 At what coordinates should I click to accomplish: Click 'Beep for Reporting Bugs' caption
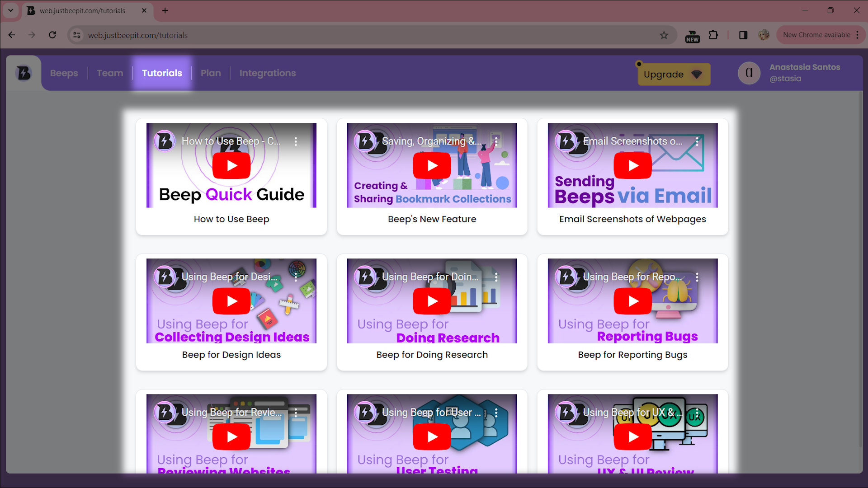(632, 355)
